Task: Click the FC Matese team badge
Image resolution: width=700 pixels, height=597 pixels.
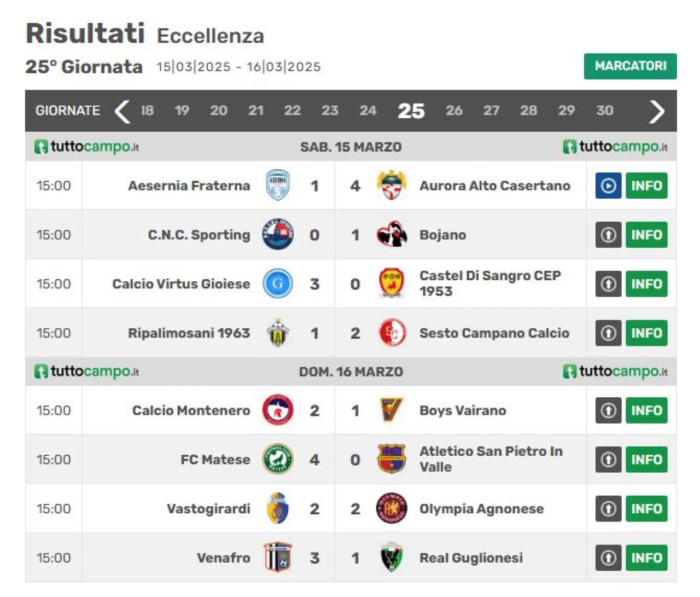Action: click(278, 459)
